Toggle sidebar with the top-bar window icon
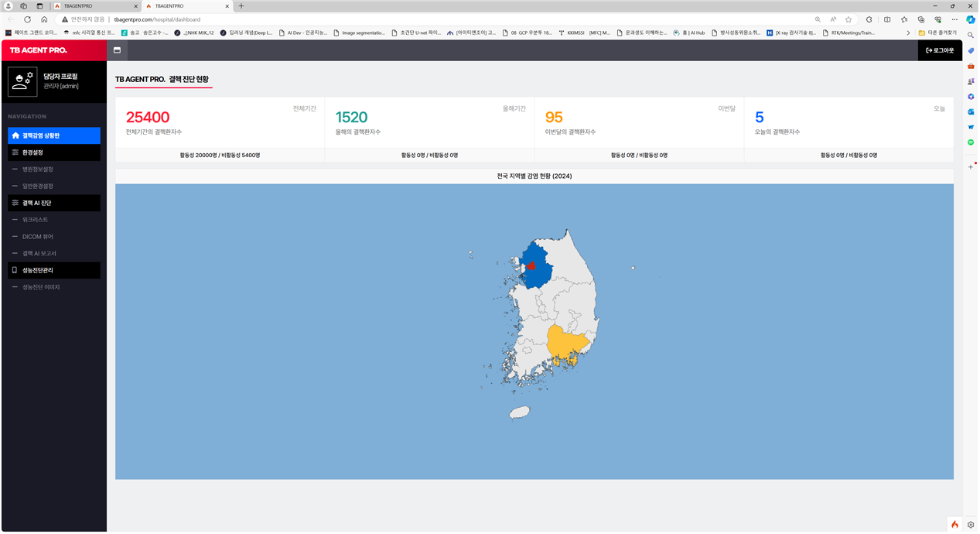 [117, 50]
